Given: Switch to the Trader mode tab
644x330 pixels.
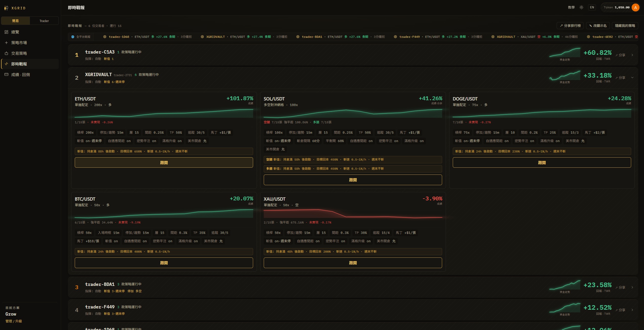Looking at the screenshot, I should click(44, 21).
